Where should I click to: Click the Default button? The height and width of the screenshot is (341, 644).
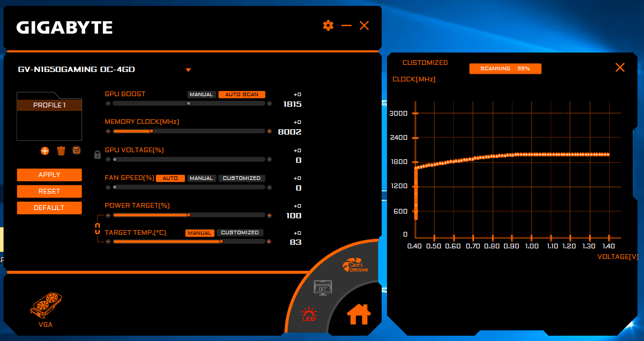pyautogui.click(x=49, y=208)
